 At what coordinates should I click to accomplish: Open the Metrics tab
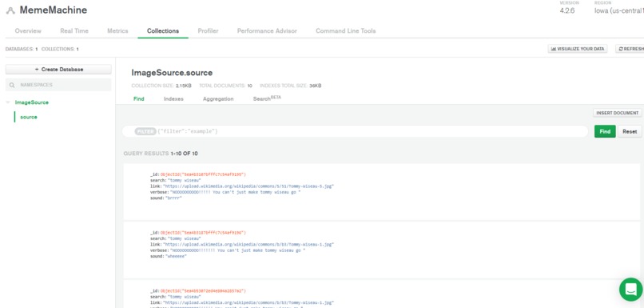point(118,31)
